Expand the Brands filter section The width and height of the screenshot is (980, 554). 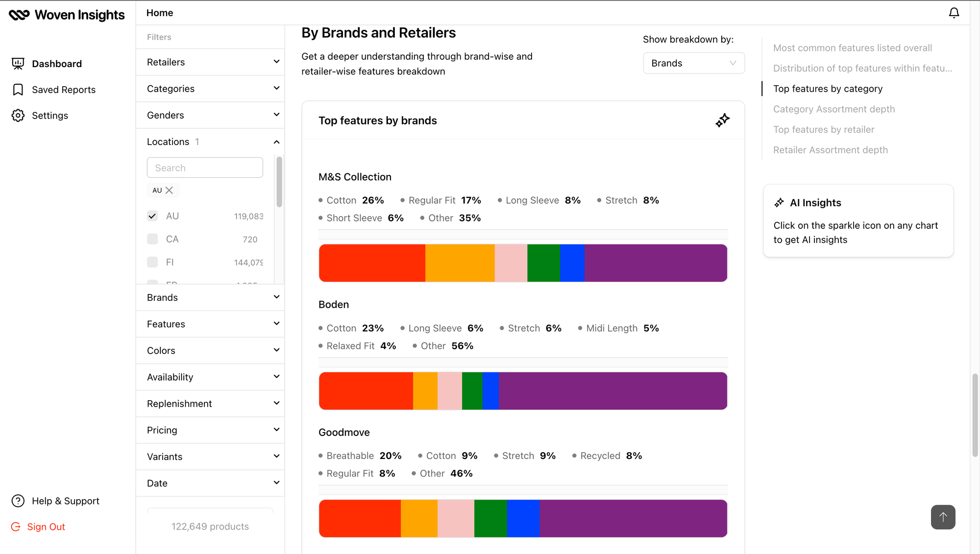pyautogui.click(x=210, y=297)
